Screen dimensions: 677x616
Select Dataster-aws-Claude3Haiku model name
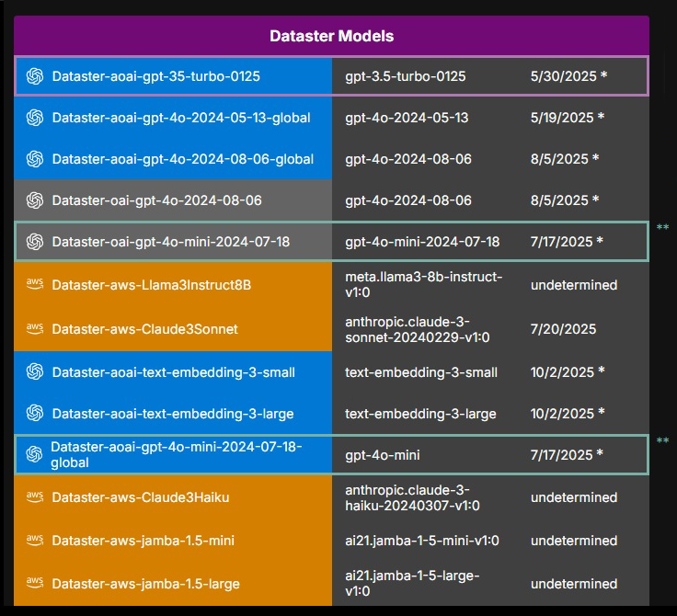coord(141,497)
